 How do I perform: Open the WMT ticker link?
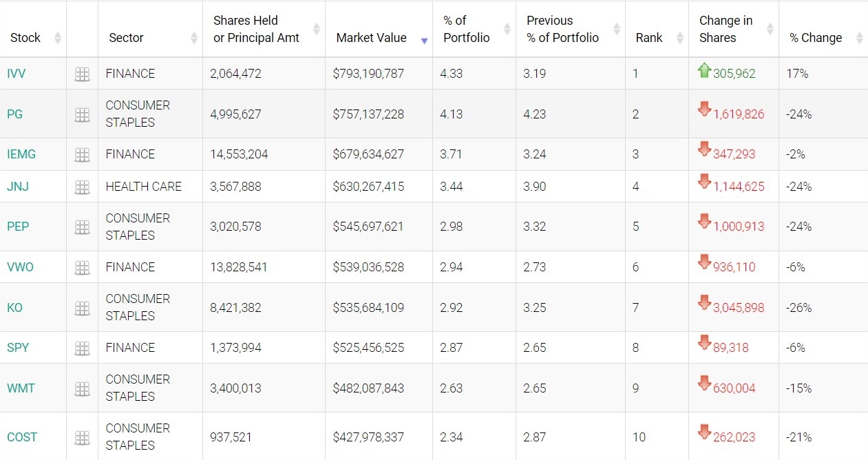coord(21,388)
